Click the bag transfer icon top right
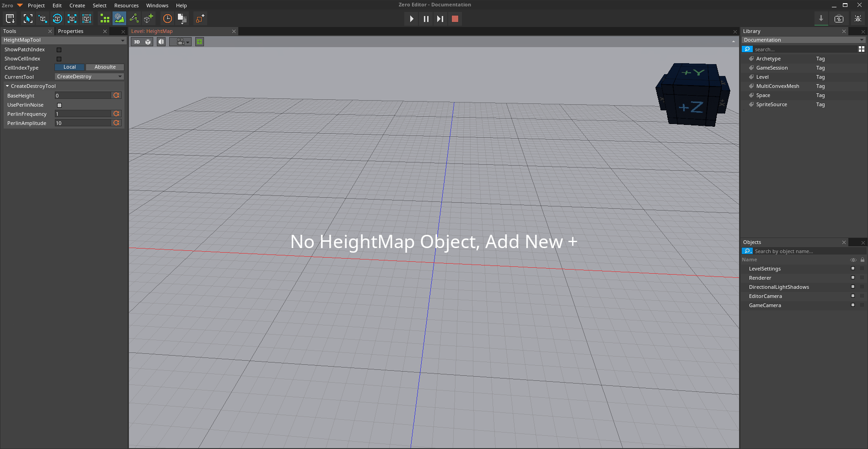This screenshot has width=868, height=449. [x=839, y=19]
